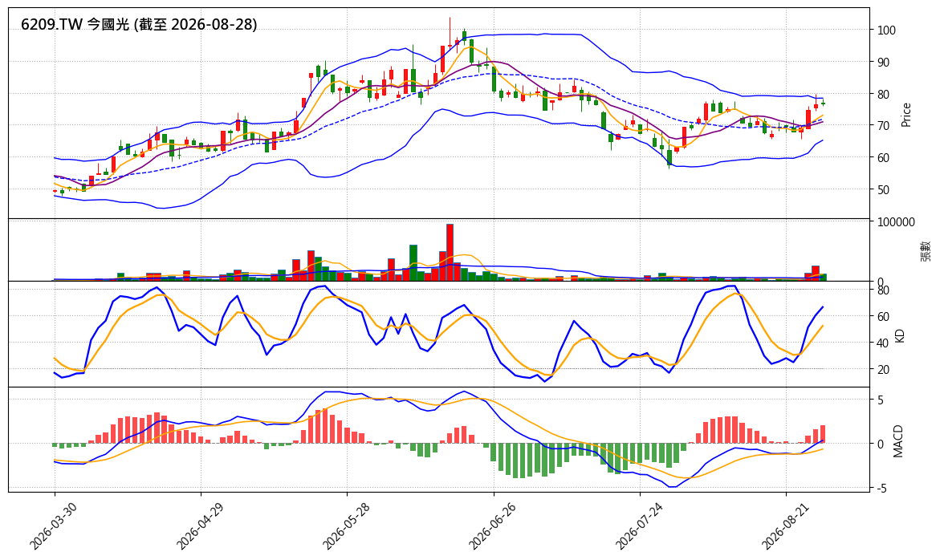Click the 2026-03-30 date label
940x560 pixels.
53,526
